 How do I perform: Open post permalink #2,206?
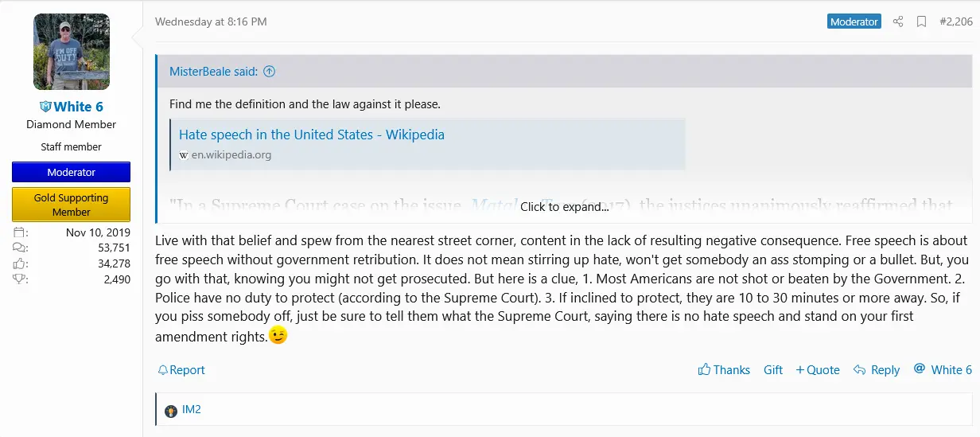[x=955, y=22]
